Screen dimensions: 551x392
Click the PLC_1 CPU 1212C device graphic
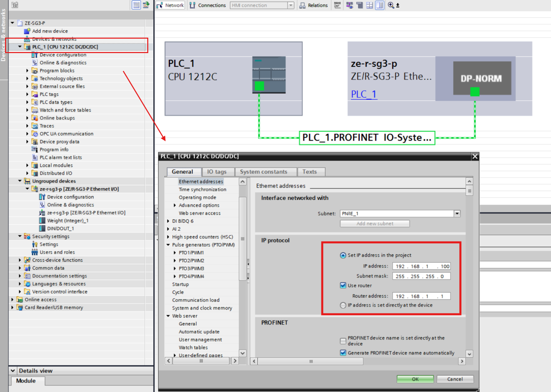coord(269,75)
